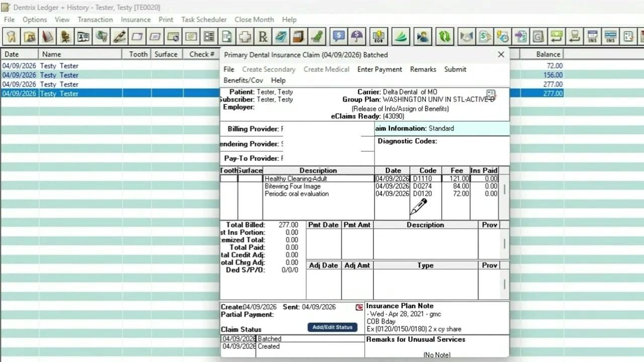Click the Add/Edit Status button
The height and width of the screenshot is (362, 644).
(x=333, y=327)
